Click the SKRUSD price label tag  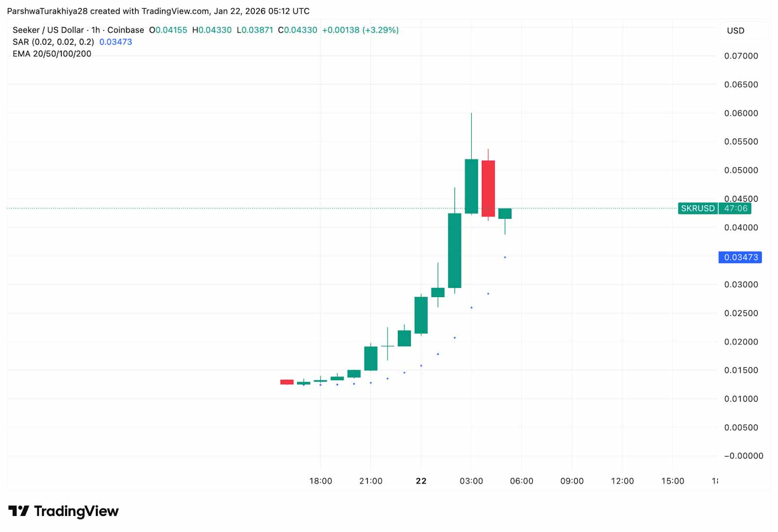click(698, 208)
